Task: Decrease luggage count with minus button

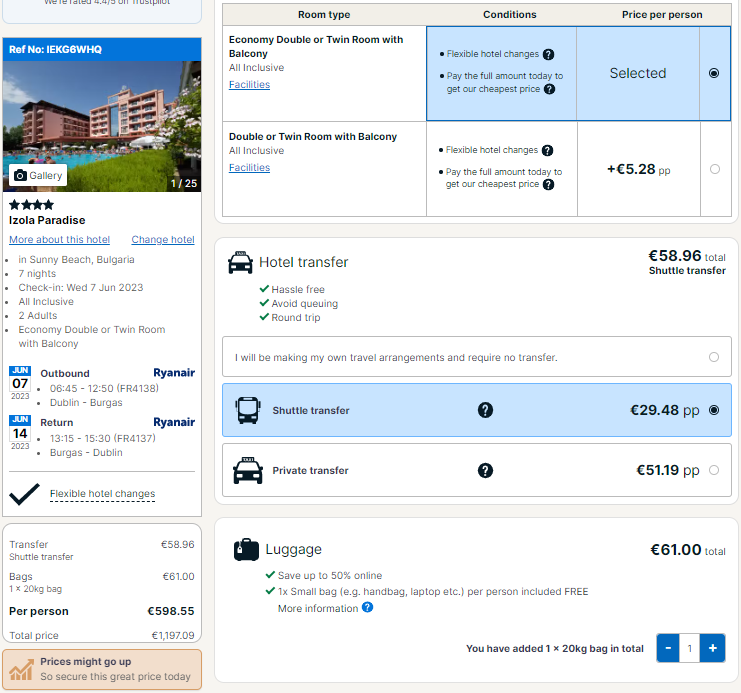Action: pyautogui.click(x=668, y=648)
